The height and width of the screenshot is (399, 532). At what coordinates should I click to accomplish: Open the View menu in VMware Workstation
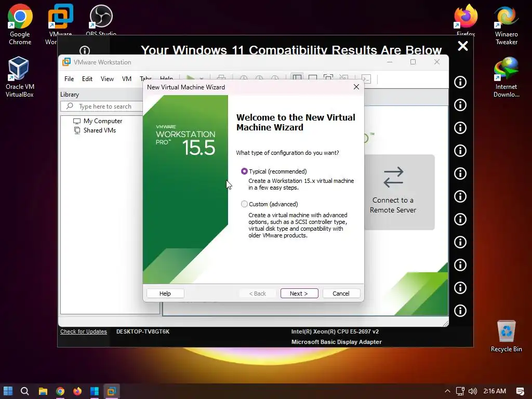coord(107,79)
